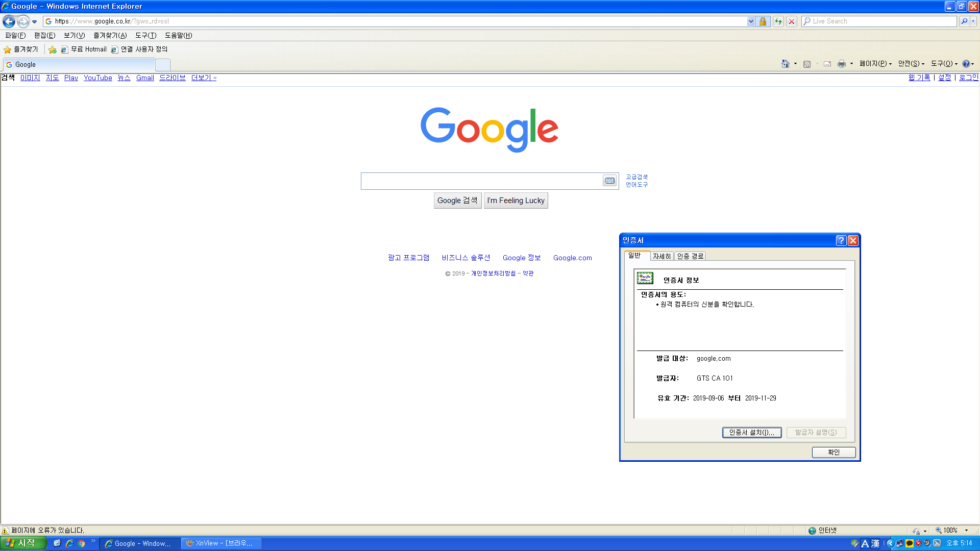Open the 연결 사용자 정의 favorite link
The image size is (980, 551).
[x=139, y=49]
